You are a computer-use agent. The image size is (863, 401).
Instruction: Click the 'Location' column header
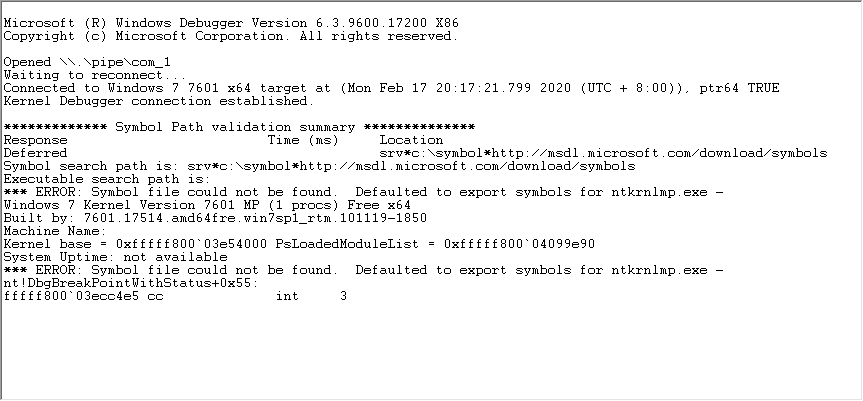click(411, 140)
